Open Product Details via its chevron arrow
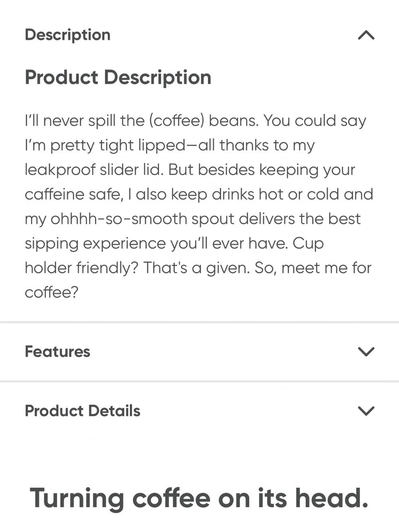The height and width of the screenshot is (532, 399). tap(366, 411)
